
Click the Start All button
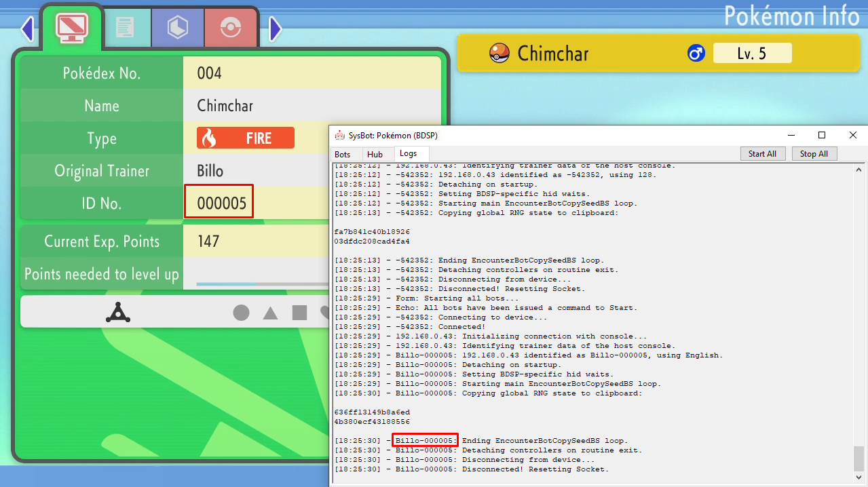click(x=762, y=154)
